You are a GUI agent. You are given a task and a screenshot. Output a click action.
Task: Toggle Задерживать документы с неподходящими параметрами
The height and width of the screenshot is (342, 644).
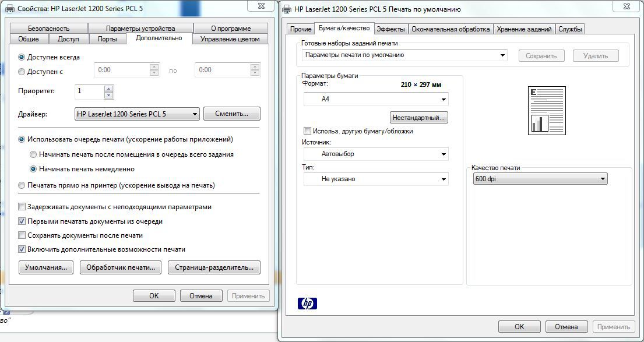[x=22, y=207]
